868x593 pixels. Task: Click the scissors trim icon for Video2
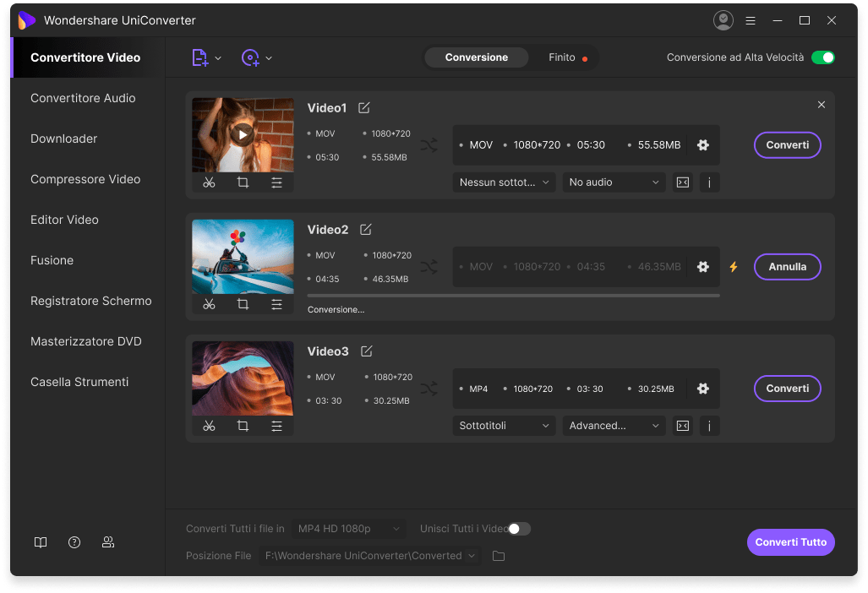(209, 304)
